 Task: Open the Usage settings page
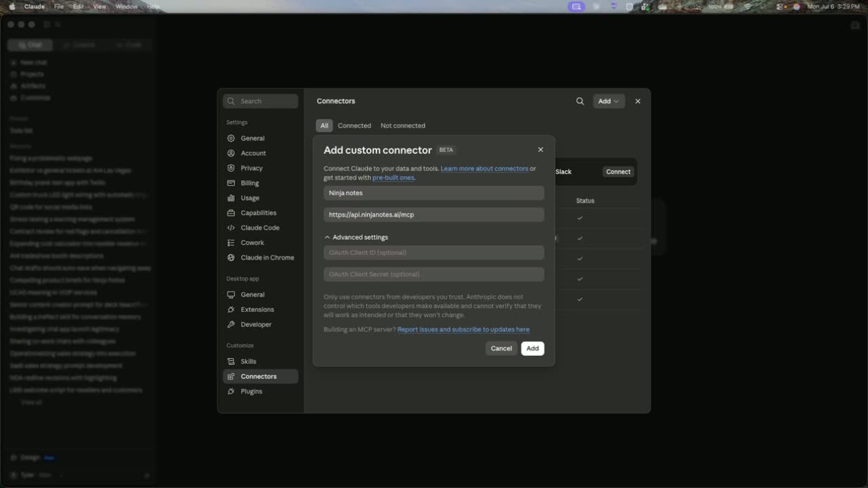point(260,198)
